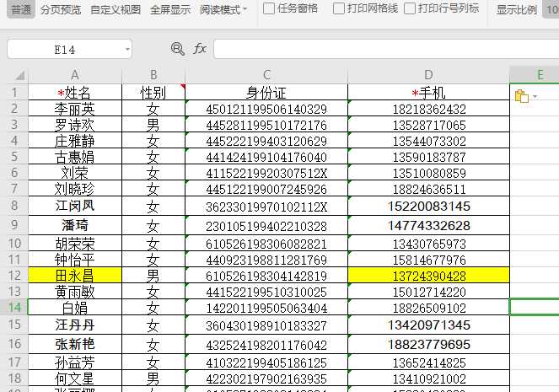Select column C header
This screenshot has width=559, height=392.
pyautogui.click(x=266, y=75)
